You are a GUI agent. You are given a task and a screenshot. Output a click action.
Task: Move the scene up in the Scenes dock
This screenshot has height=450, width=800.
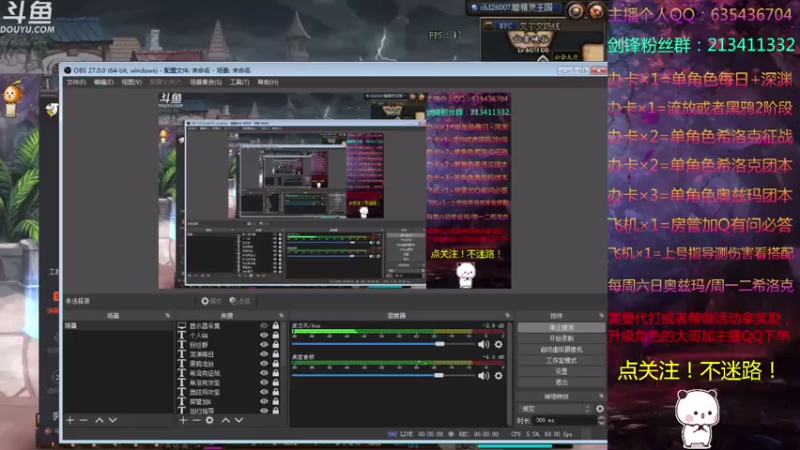coord(99,420)
